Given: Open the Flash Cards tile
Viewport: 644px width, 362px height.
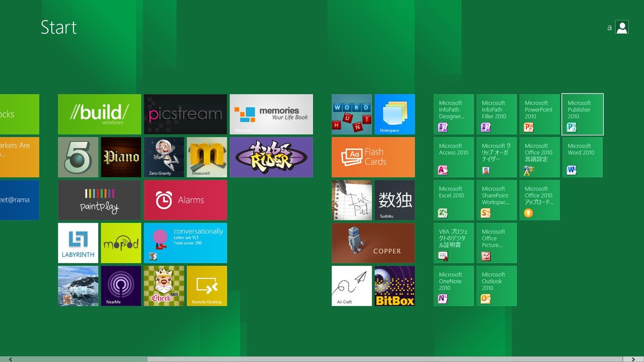Looking at the screenshot, I should [x=373, y=157].
